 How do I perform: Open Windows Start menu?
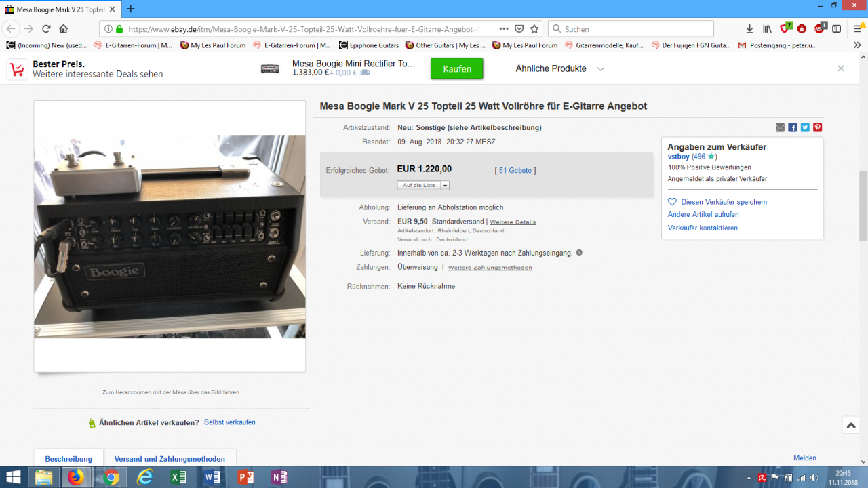point(14,477)
